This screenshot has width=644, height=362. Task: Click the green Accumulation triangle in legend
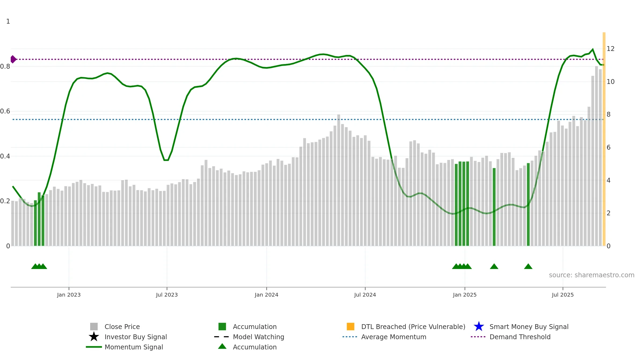coord(222,346)
